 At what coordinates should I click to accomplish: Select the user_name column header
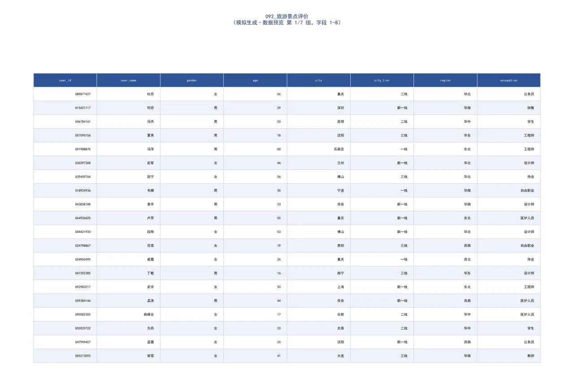coord(128,80)
